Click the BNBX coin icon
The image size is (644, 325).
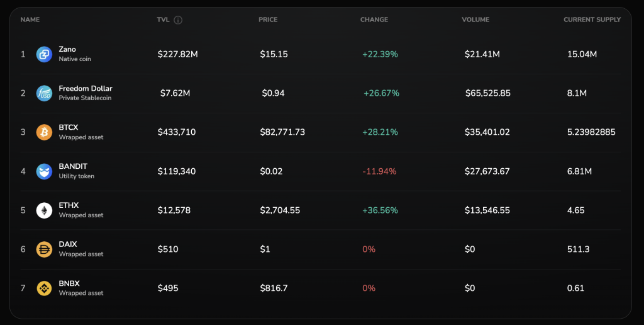click(x=44, y=288)
